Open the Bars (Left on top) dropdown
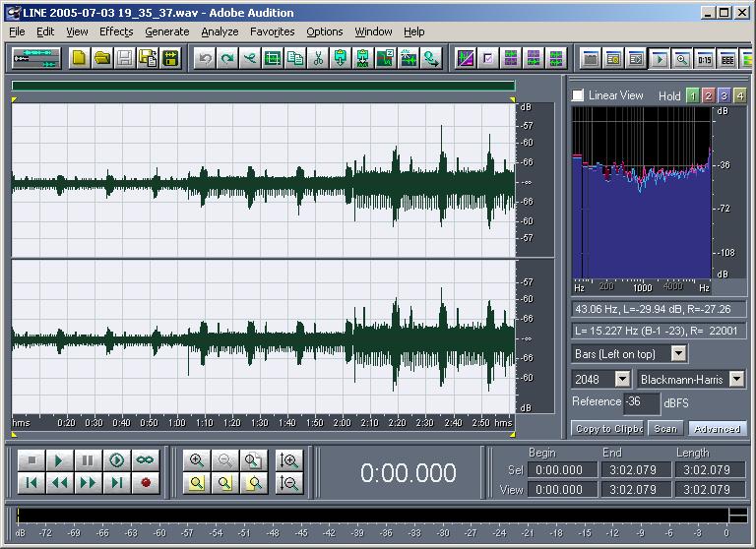The image size is (756, 549). click(678, 353)
